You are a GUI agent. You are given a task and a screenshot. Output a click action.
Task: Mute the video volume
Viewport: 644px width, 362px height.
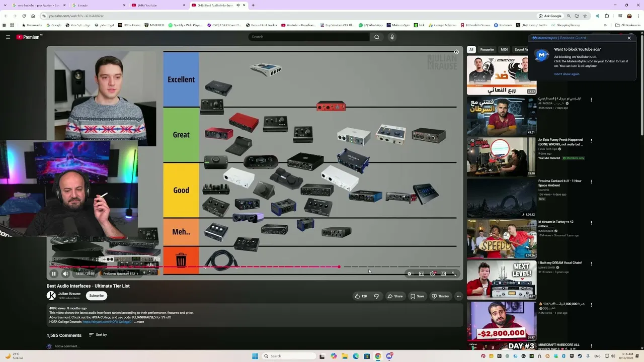point(65,274)
